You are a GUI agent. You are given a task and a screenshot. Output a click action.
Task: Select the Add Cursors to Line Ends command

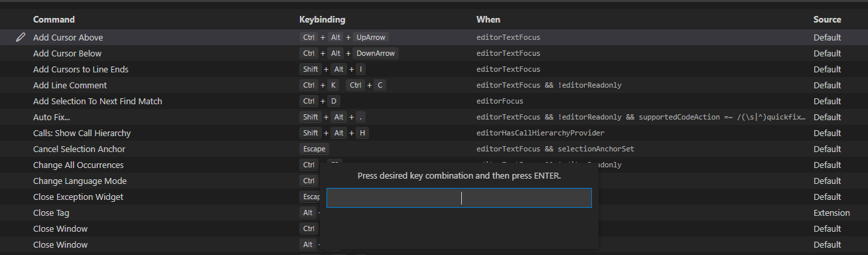point(81,69)
